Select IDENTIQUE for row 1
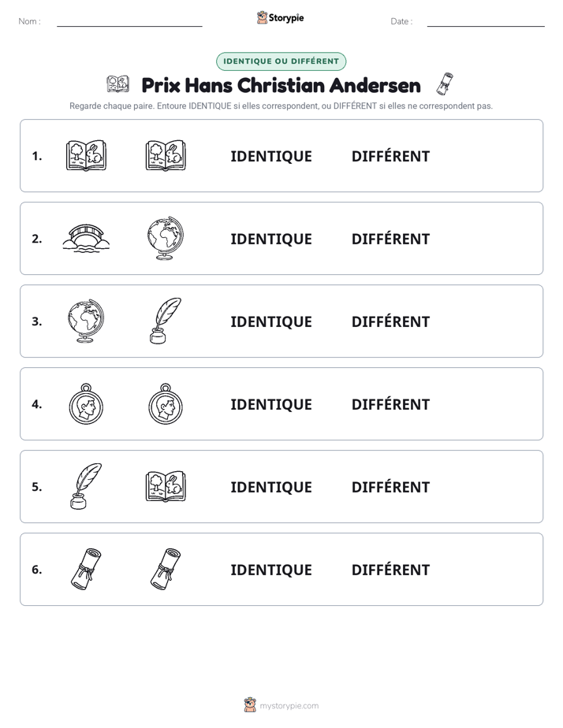The height and width of the screenshot is (728, 563). click(x=271, y=157)
